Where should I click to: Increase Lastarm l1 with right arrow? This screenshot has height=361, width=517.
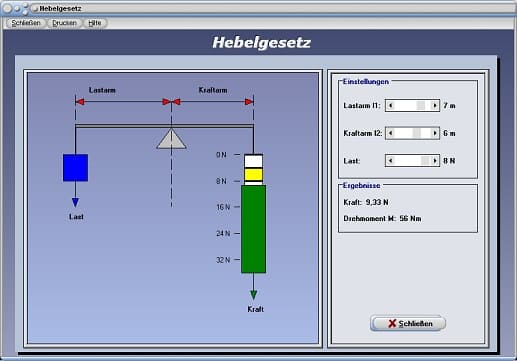(x=434, y=106)
